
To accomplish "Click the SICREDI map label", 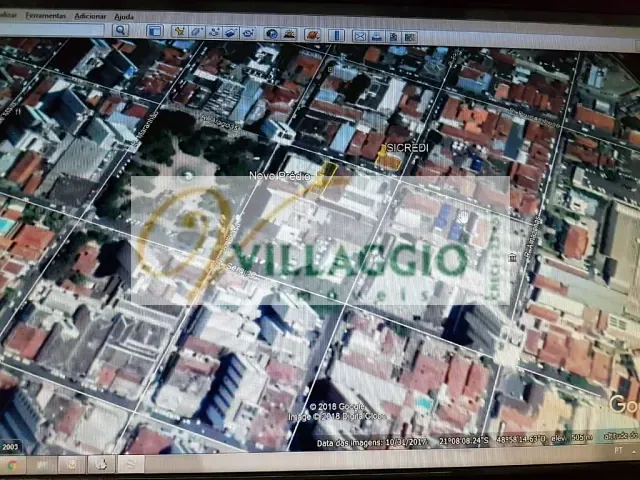I will tap(407, 148).
